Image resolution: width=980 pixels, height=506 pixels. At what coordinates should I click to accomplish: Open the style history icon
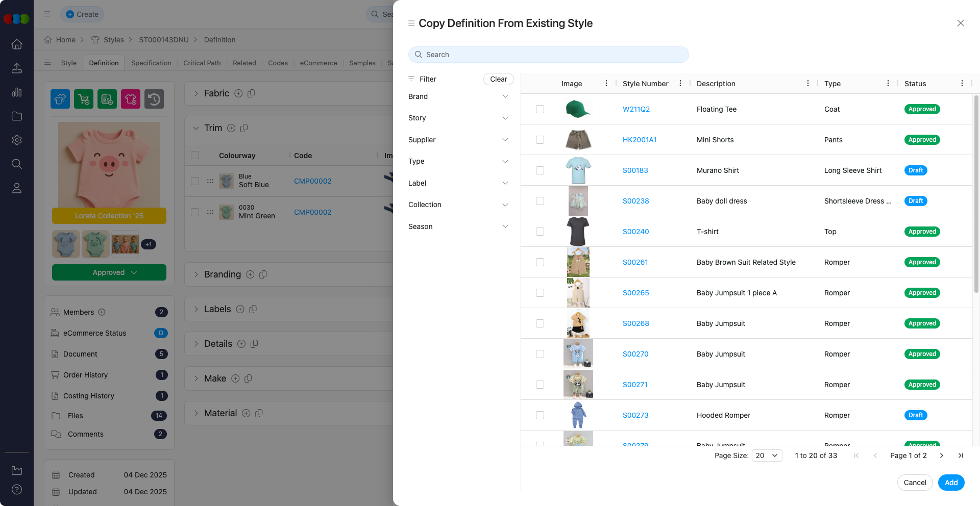tap(154, 99)
